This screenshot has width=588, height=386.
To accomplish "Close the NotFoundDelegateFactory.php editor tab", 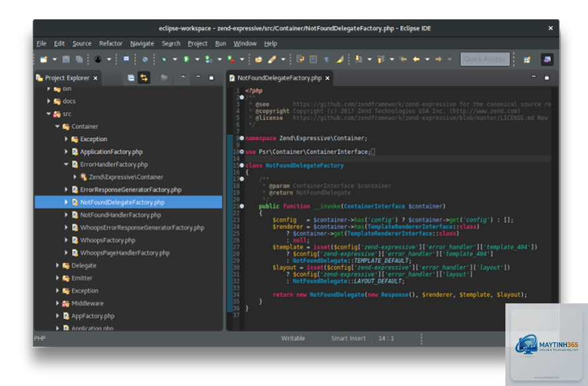I will click(x=328, y=78).
